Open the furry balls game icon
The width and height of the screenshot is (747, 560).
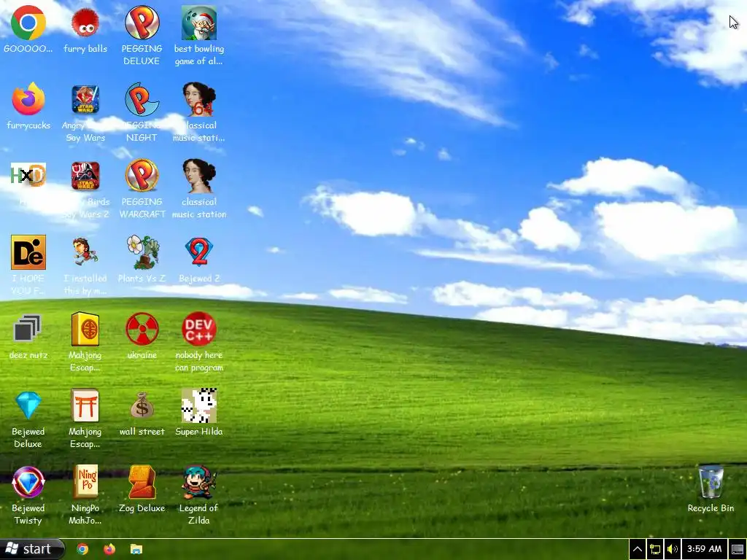click(85, 23)
